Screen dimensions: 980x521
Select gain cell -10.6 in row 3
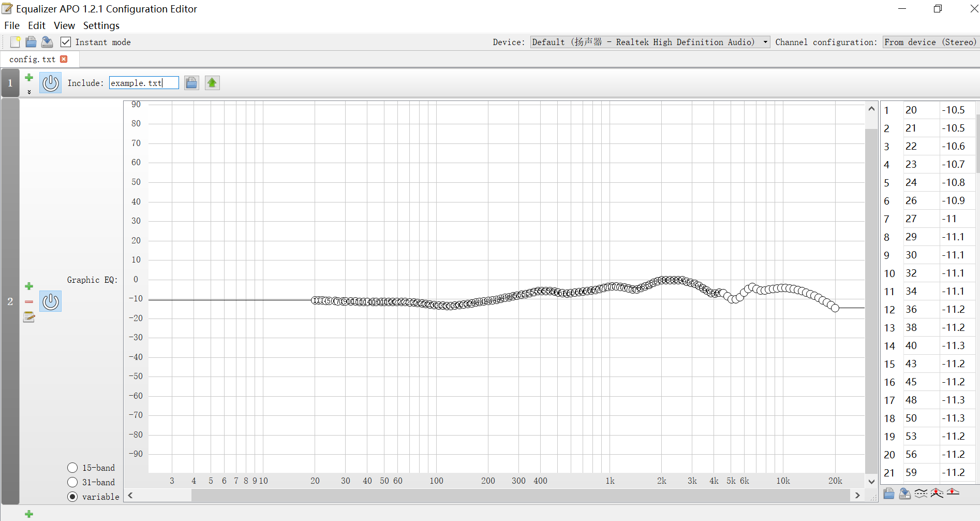[x=957, y=146]
